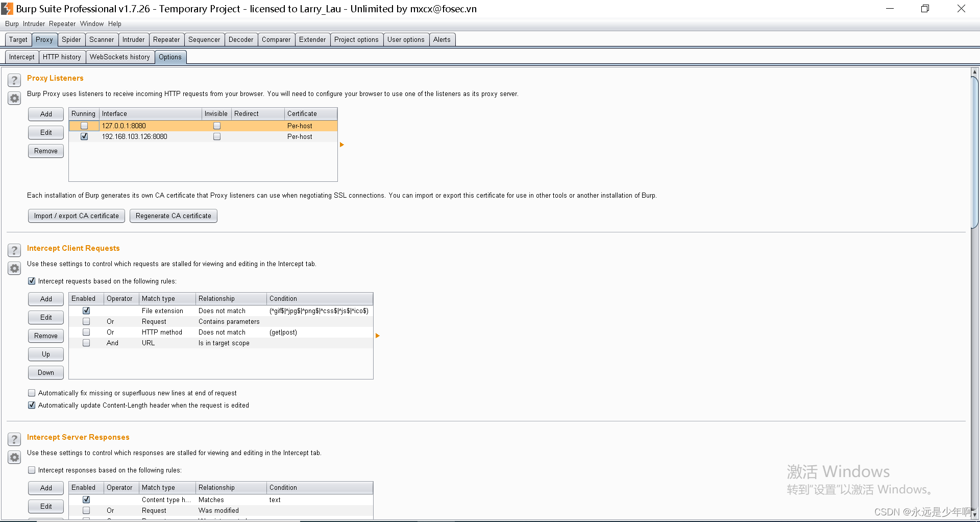This screenshot has width=980, height=522.
Task: Enable the HTTP method client rule
Action: (86, 332)
